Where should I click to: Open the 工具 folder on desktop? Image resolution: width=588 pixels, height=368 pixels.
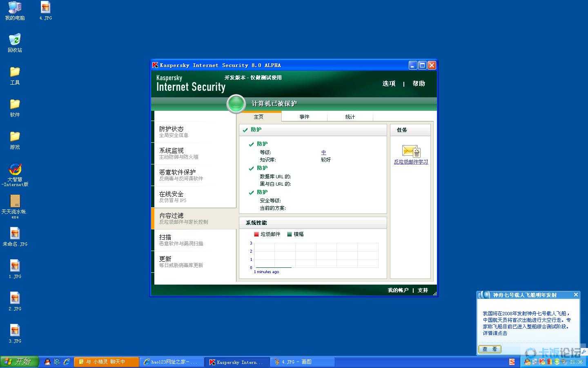pyautogui.click(x=15, y=76)
